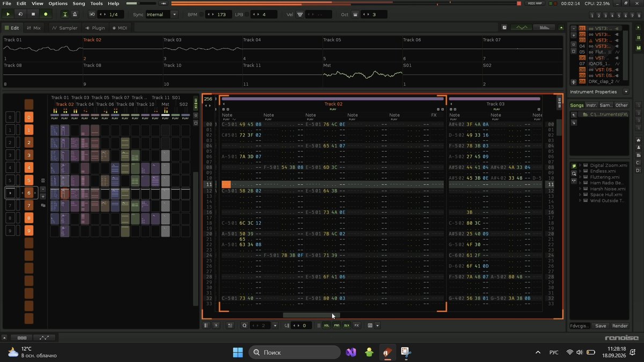The width and height of the screenshot is (644, 362).
Task: Toggle the VOL volume column button
Action: (x=326, y=326)
